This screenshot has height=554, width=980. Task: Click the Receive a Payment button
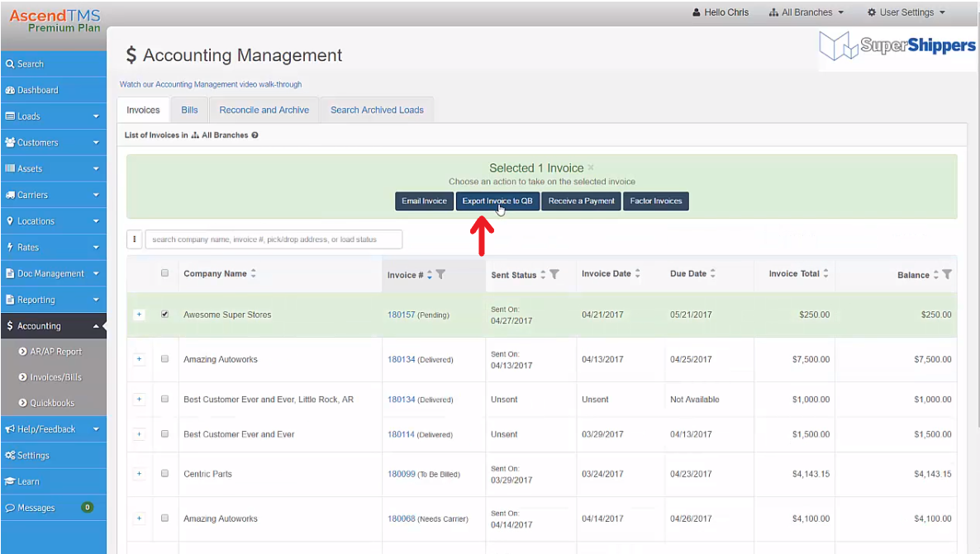click(581, 201)
